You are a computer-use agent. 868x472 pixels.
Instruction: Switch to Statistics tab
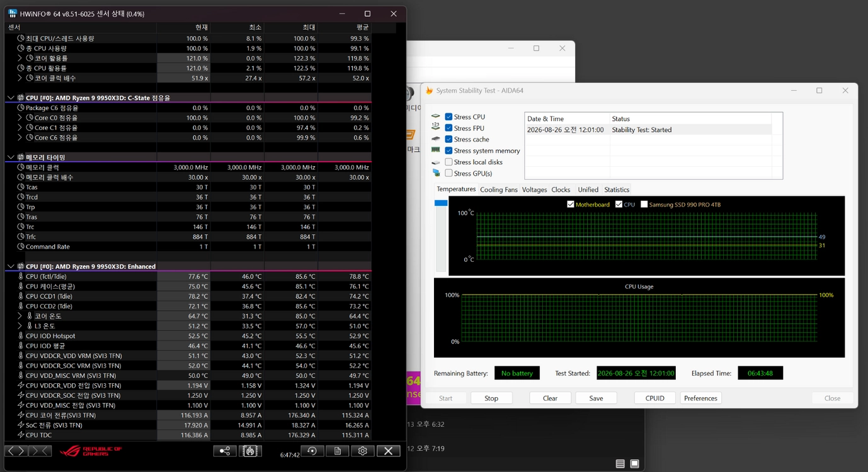coord(617,189)
